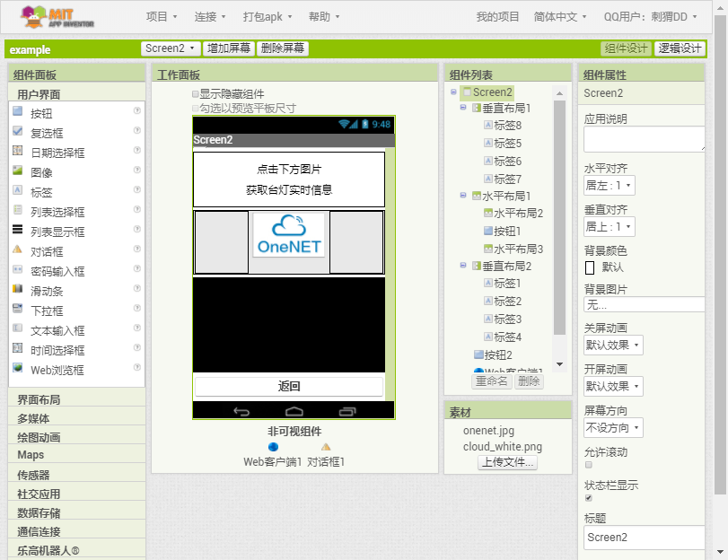Open the 打包apk menu

268,17
